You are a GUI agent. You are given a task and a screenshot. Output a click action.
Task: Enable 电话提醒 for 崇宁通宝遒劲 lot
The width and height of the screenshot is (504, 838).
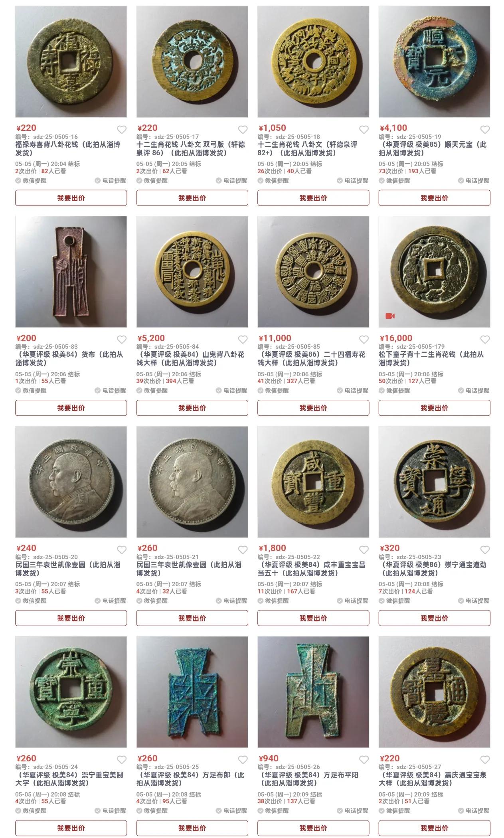point(474,601)
